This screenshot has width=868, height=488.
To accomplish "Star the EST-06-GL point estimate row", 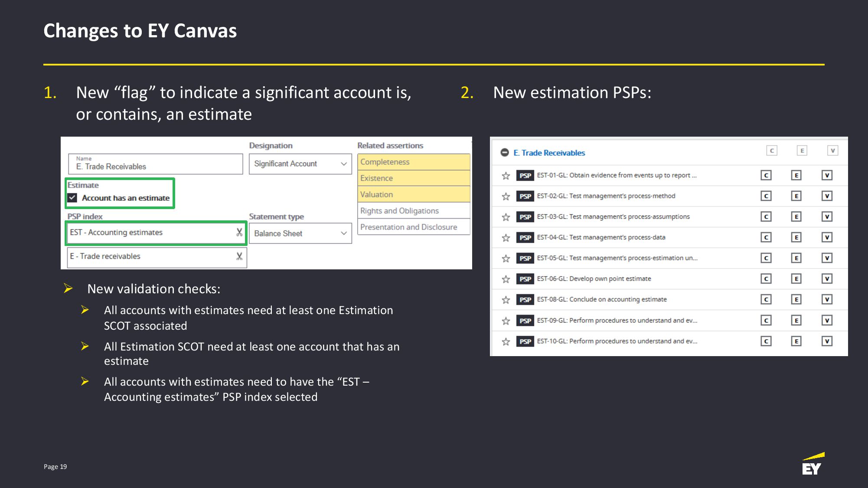I will click(506, 279).
